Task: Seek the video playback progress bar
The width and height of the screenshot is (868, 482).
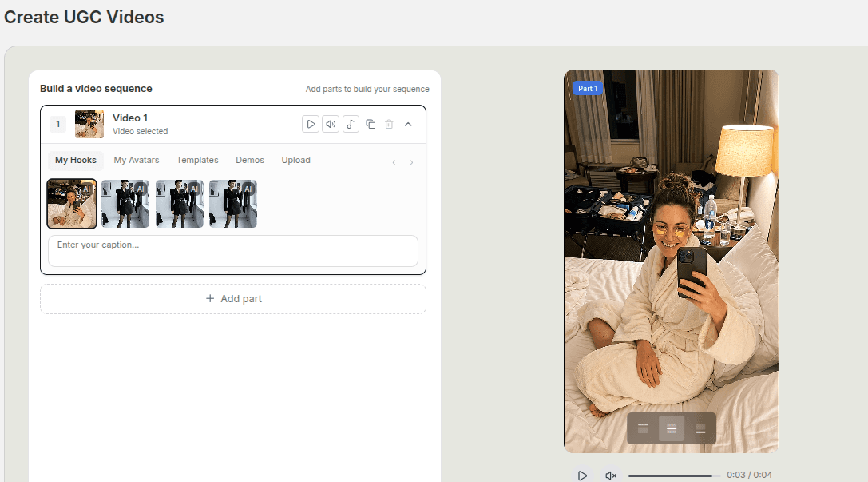Action: point(673,475)
